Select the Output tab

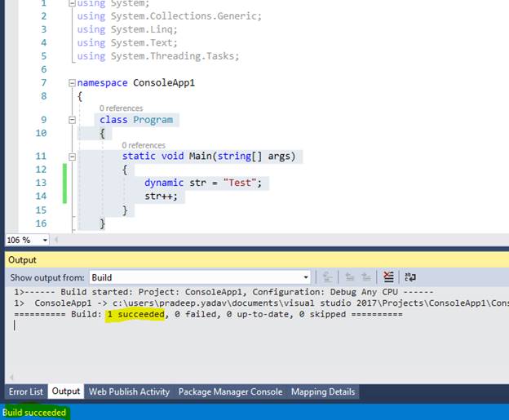click(x=66, y=391)
